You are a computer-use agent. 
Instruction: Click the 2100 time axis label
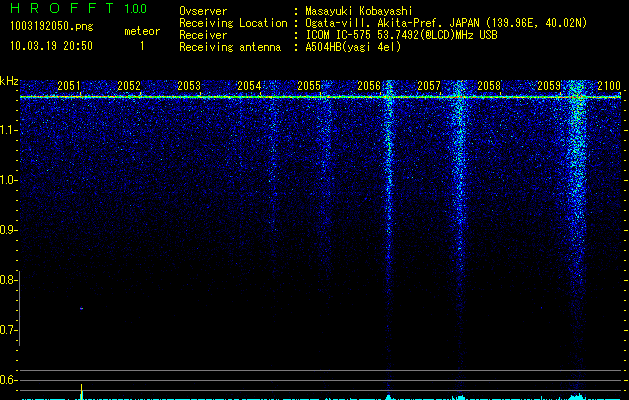609,86
